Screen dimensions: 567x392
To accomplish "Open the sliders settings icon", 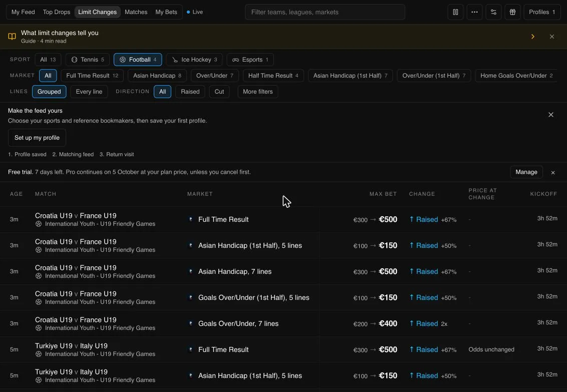I will point(493,12).
